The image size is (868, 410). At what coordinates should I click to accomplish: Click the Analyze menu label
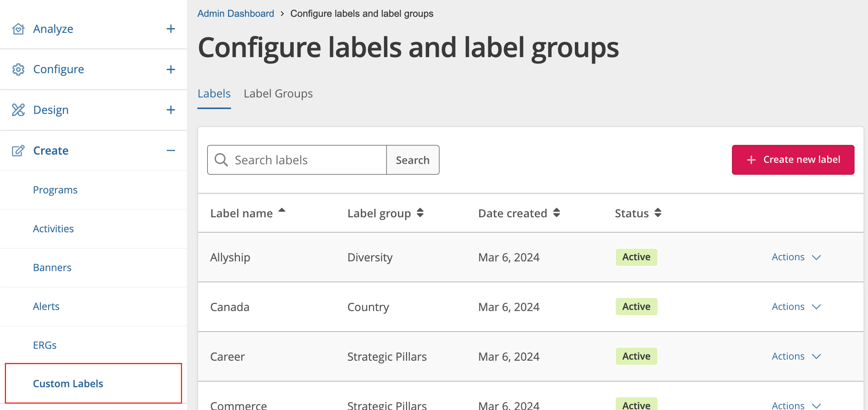[x=53, y=29]
